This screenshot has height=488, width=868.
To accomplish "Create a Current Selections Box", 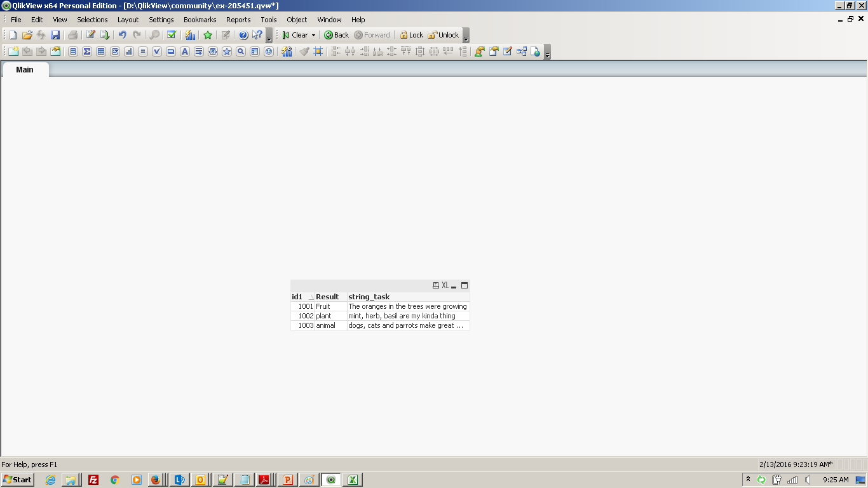I will (157, 51).
